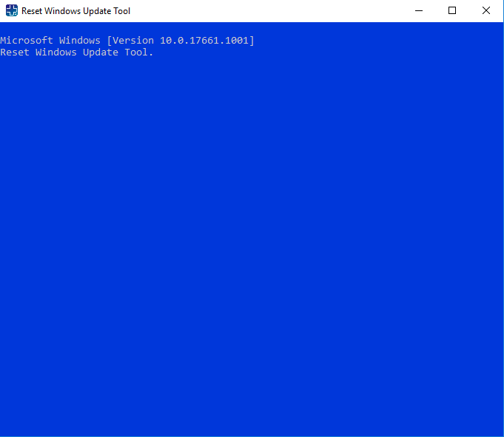Click the closing bracket after the version number
Image resolution: width=504 pixels, height=437 pixels.
click(x=252, y=41)
